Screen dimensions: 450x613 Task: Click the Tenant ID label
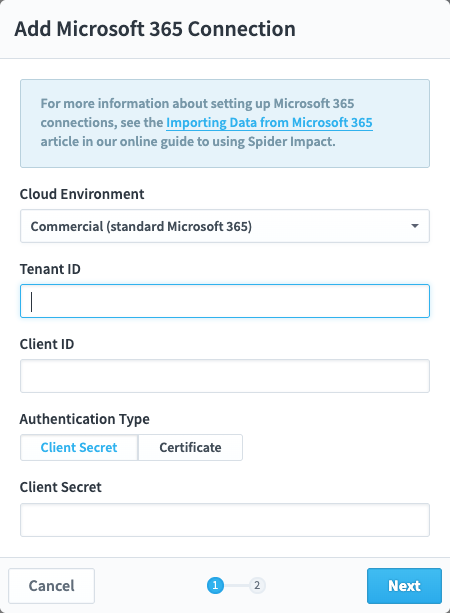click(x=50, y=269)
